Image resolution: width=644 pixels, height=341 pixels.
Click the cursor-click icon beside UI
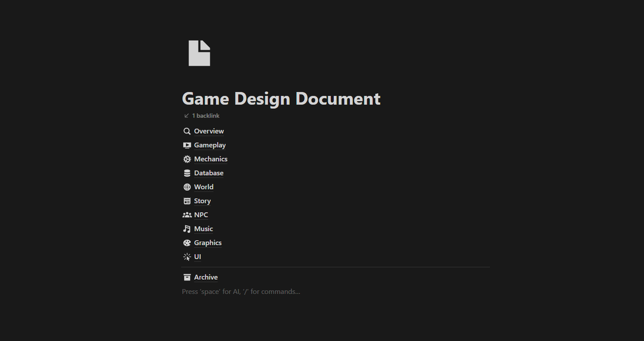[187, 257]
